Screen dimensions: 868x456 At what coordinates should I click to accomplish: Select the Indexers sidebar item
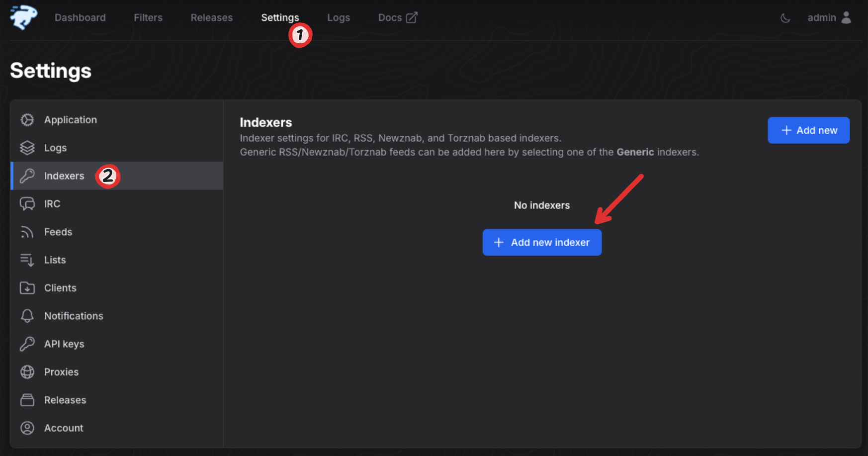click(x=64, y=176)
